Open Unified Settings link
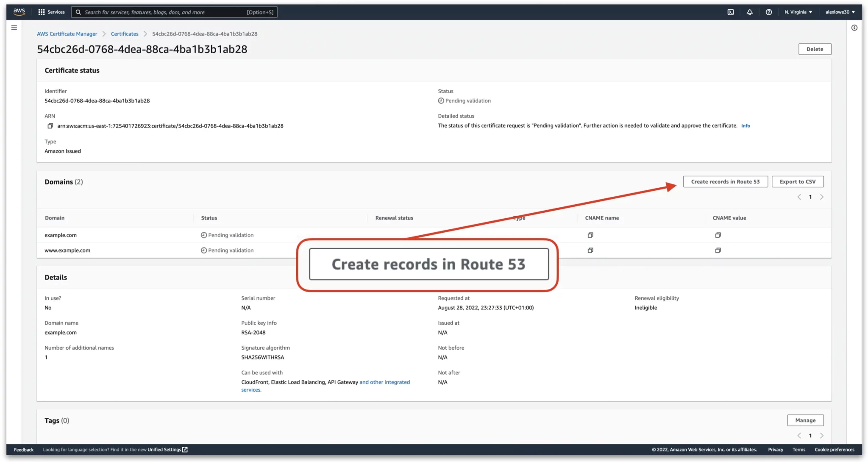The width and height of the screenshot is (868, 462). pos(164,450)
